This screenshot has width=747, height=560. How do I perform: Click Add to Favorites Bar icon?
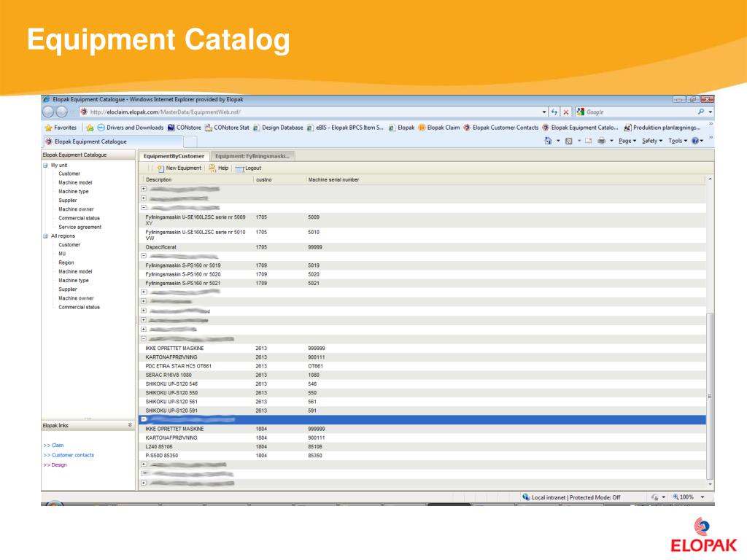(90, 128)
